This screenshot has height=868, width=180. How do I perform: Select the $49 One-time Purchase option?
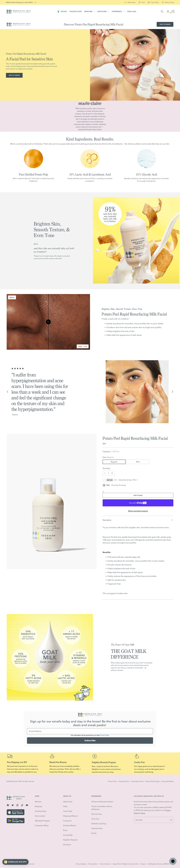click(x=104, y=485)
